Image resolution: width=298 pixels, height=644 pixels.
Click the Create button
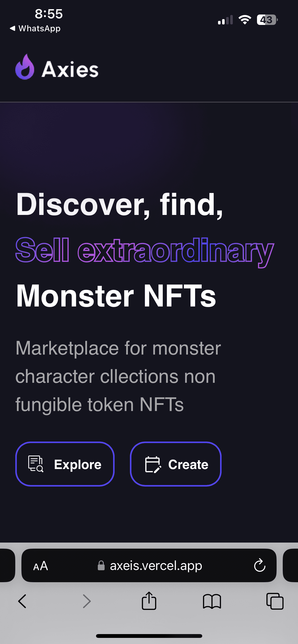pos(175,464)
